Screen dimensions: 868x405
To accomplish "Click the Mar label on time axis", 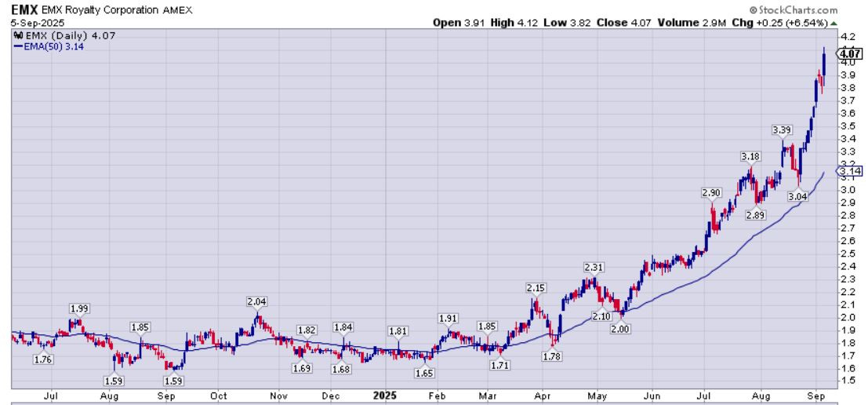I will coord(488,396).
